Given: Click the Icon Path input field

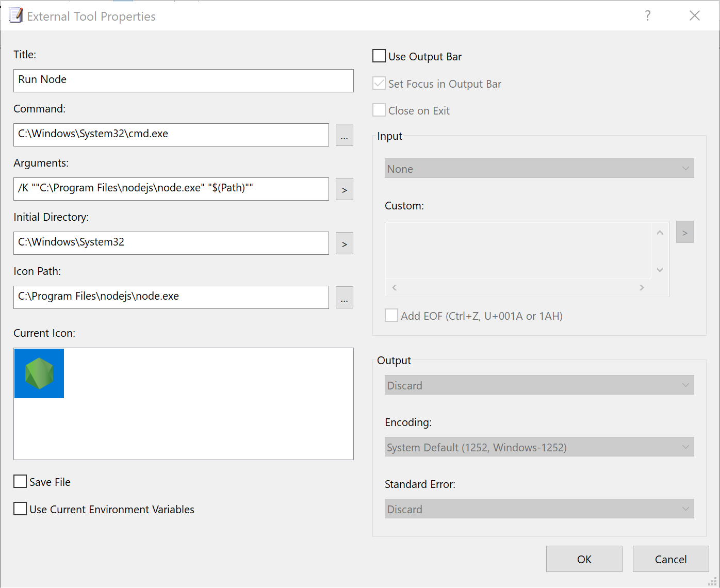Looking at the screenshot, I should click(x=171, y=297).
